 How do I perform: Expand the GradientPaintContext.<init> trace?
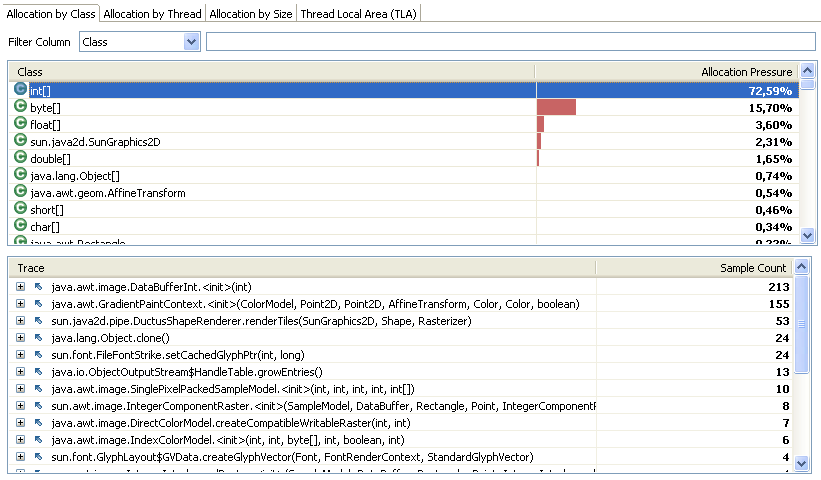coord(20,304)
